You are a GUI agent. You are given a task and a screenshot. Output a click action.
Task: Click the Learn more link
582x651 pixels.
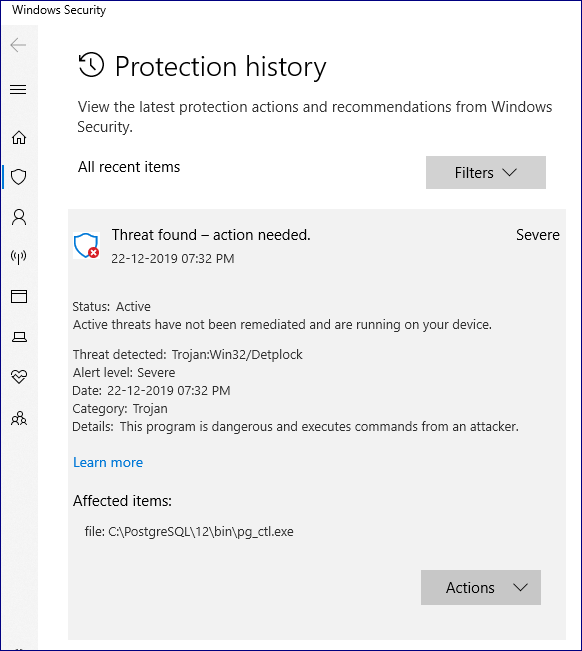(x=108, y=462)
